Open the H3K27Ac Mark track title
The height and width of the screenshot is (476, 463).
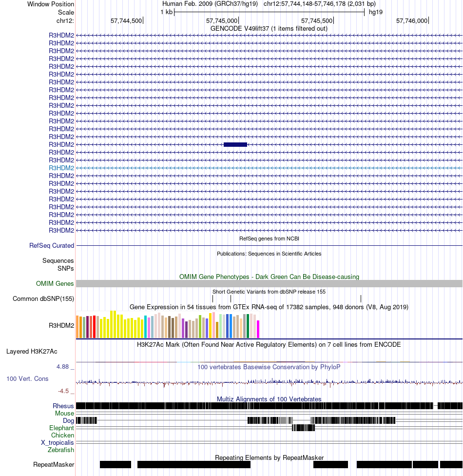coord(269,344)
